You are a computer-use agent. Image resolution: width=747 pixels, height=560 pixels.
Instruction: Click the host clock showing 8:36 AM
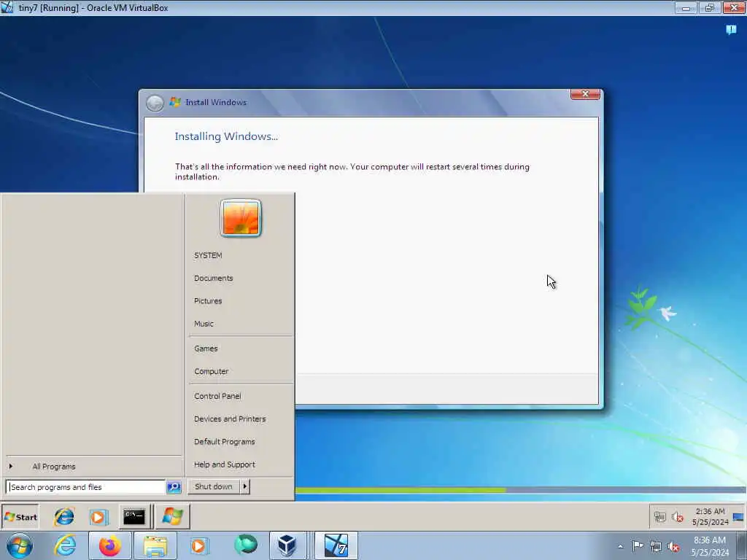pyautogui.click(x=710, y=545)
